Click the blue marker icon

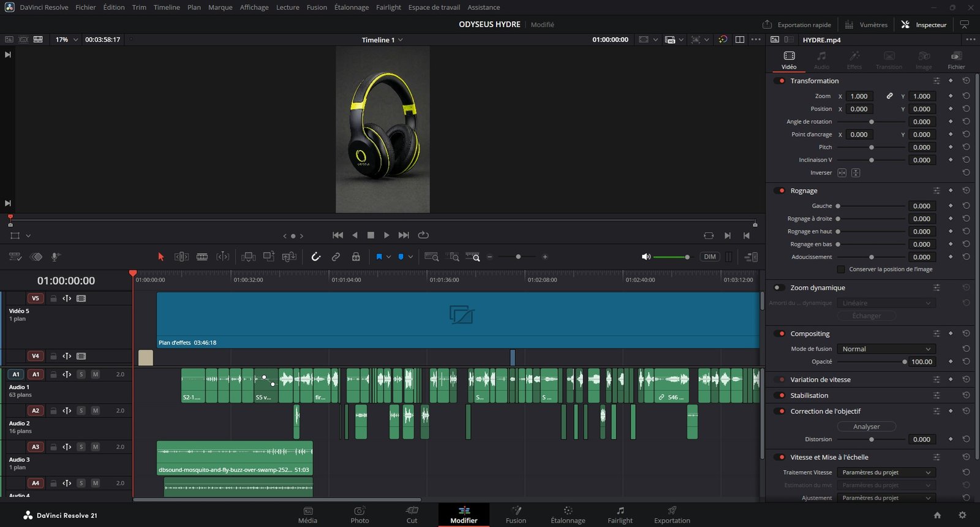pyautogui.click(x=401, y=257)
